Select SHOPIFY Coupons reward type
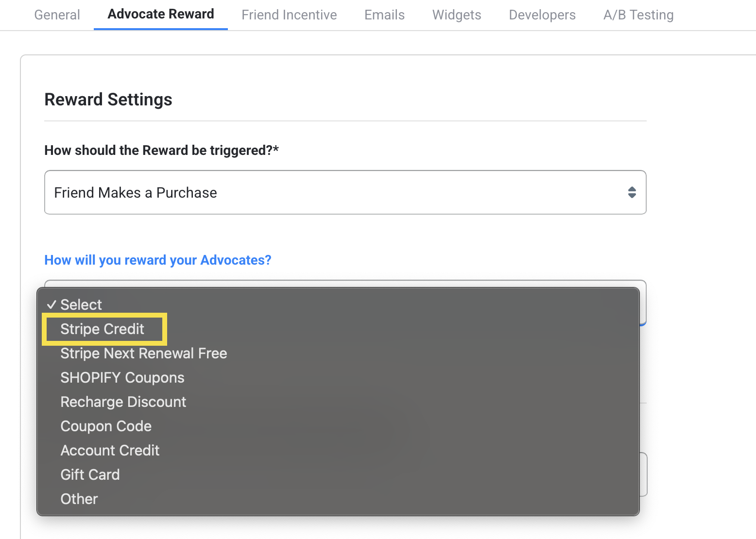756x539 pixels. coord(338,377)
